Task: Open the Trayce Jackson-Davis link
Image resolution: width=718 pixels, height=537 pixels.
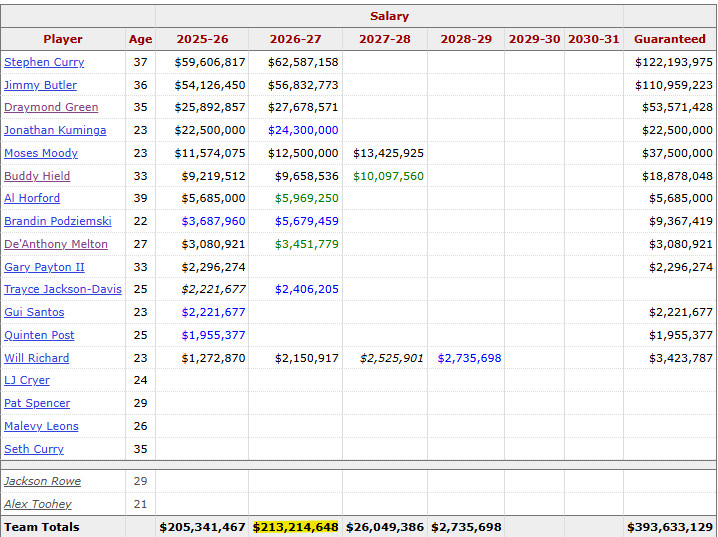Action: (63, 289)
